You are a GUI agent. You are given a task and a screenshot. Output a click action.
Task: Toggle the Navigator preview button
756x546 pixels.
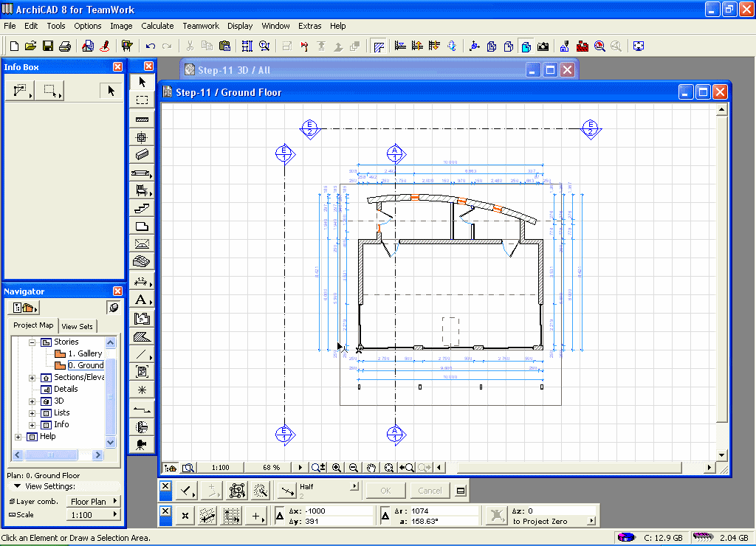pos(114,307)
